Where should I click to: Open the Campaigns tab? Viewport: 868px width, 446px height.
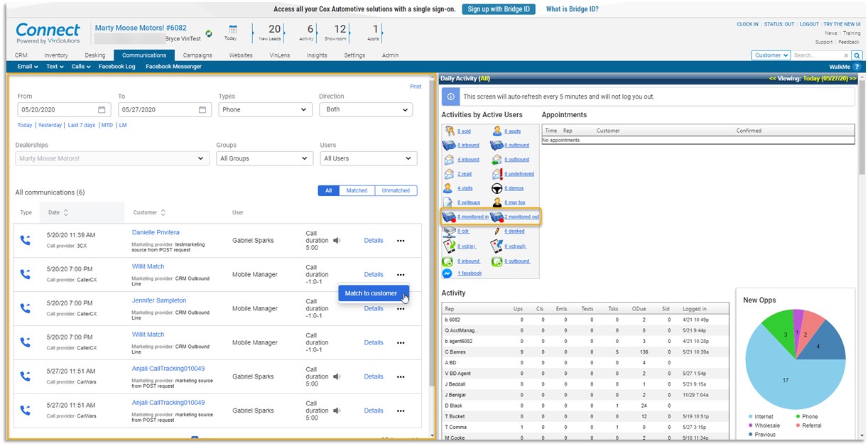click(197, 55)
